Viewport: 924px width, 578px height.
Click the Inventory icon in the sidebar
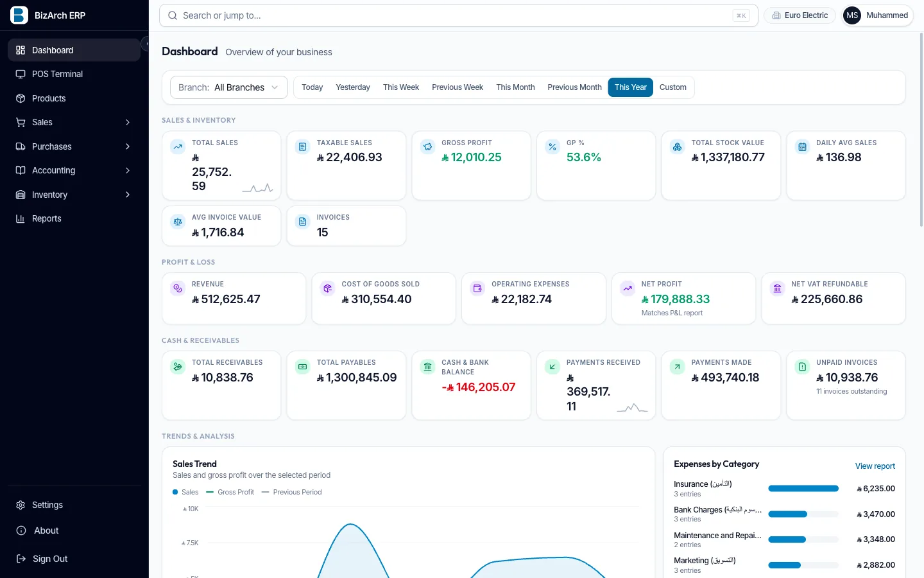pos(21,195)
